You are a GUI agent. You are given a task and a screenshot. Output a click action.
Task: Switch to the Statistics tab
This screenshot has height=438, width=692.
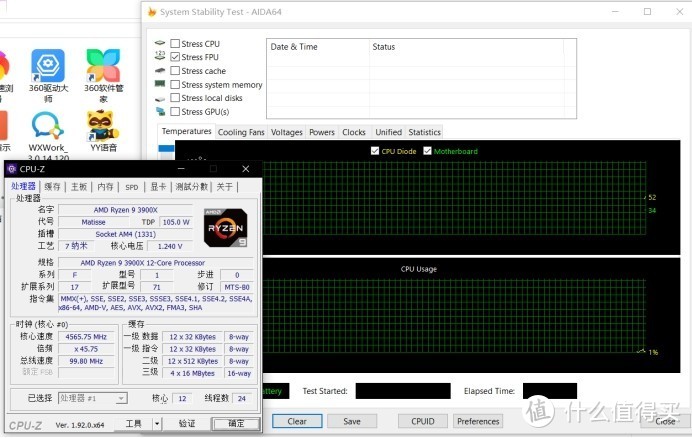[425, 132]
